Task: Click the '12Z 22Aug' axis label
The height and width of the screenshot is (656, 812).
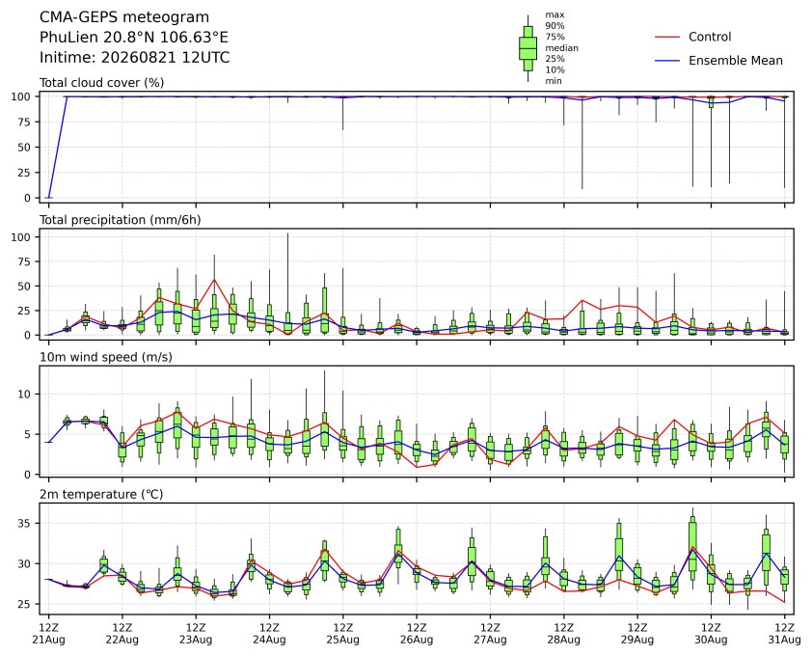Action: [122, 634]
